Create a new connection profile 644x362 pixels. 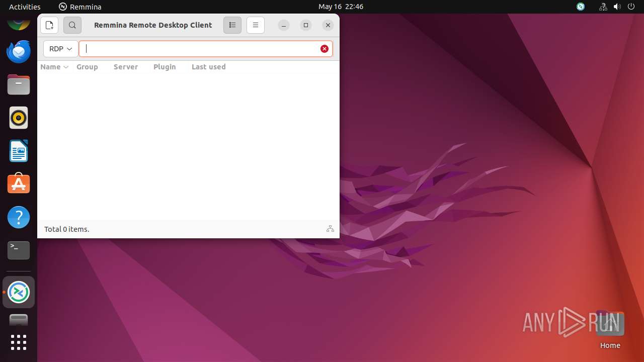click(49, 25)
